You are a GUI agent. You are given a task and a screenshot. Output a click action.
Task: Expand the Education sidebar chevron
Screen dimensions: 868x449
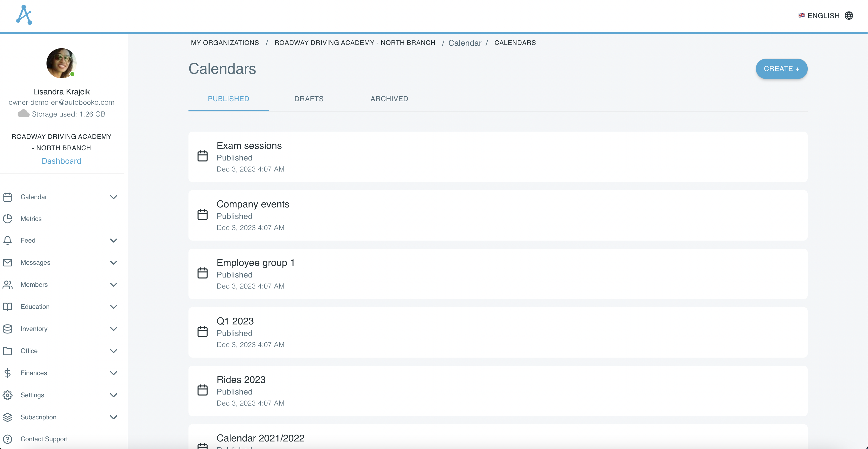[114, 307]
